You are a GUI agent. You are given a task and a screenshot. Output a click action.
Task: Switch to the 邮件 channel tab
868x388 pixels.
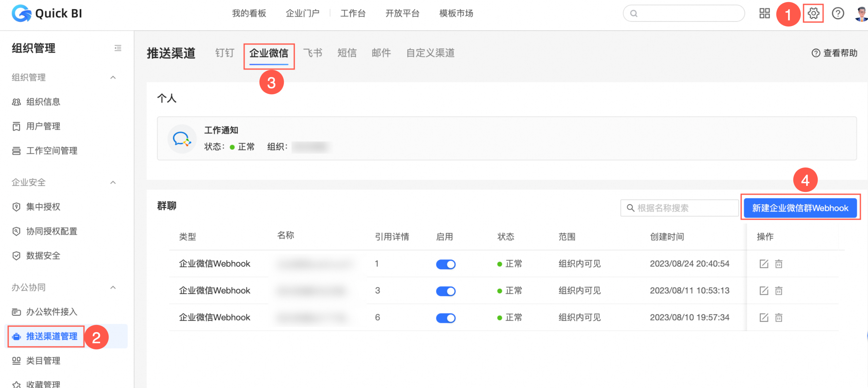(x=381, y=53)
